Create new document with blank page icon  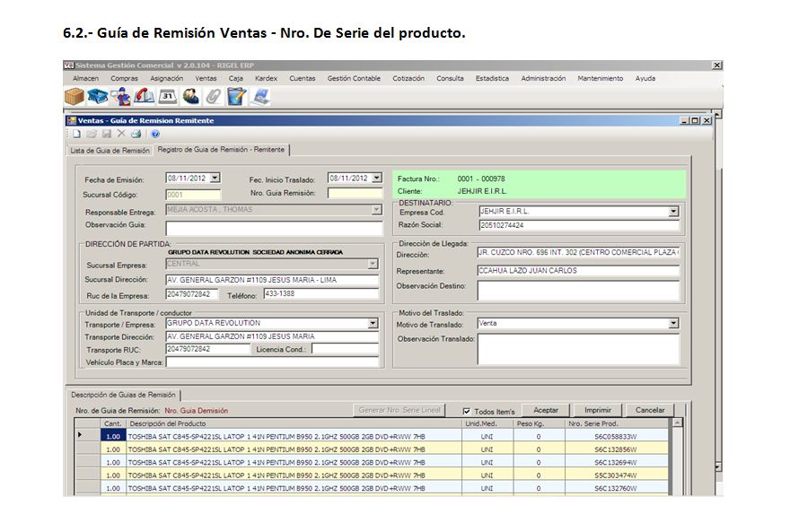point(77,134)
